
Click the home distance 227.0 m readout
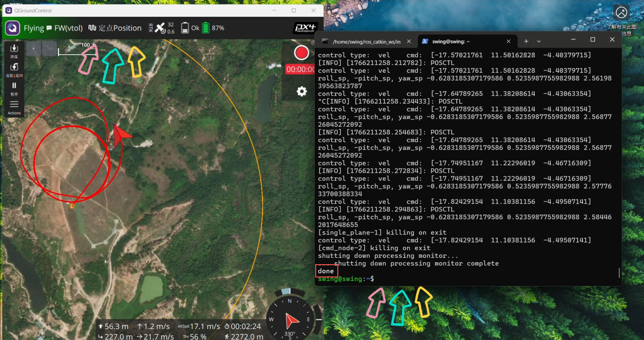point(115,337)
